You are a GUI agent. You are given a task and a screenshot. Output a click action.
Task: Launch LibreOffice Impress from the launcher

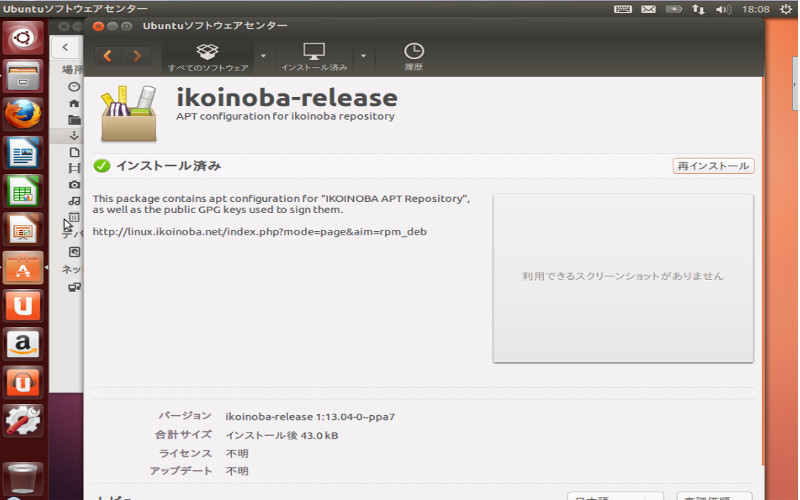(23, 229)
